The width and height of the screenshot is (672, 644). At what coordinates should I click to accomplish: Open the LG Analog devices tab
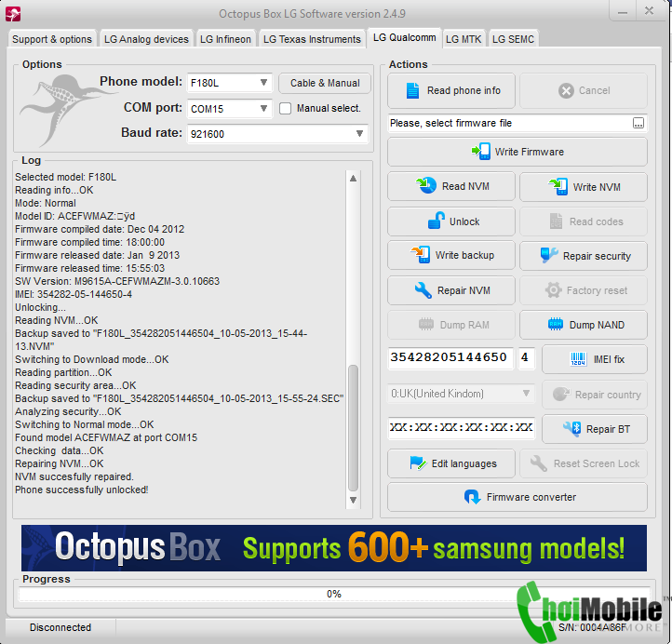pyautogui.click(x=146, y=39)
